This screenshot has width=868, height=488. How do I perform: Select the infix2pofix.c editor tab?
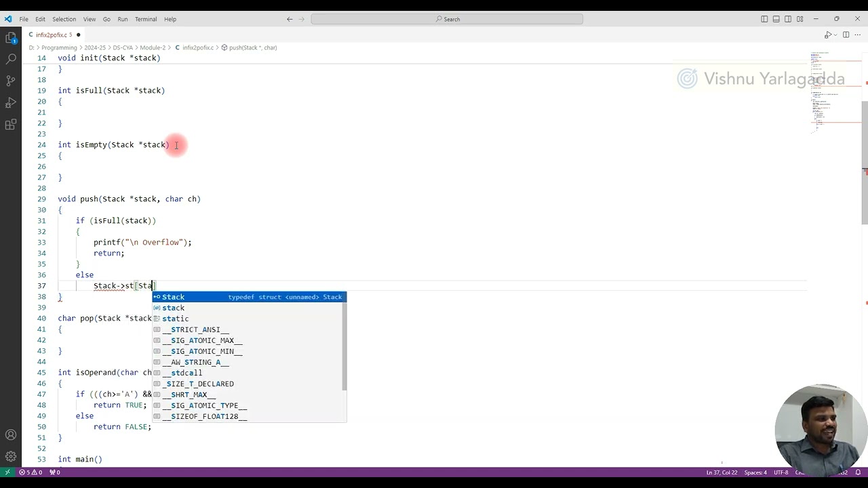[53, 35]
